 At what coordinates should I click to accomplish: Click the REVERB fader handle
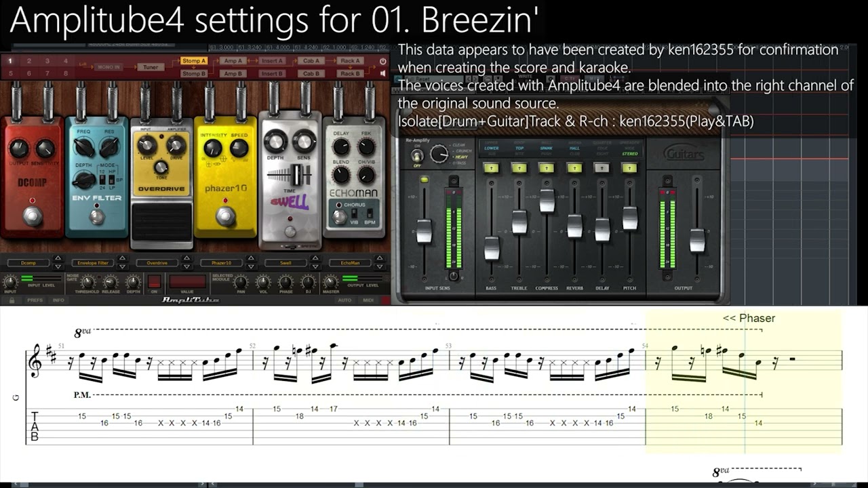(574, 226)
